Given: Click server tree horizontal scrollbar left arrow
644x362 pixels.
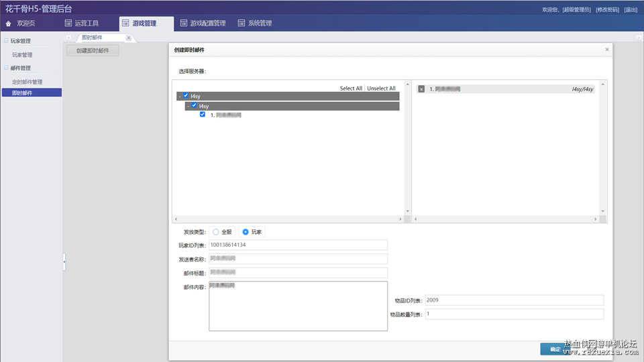Looking at the screenshot, I should (x=176, y=219).
